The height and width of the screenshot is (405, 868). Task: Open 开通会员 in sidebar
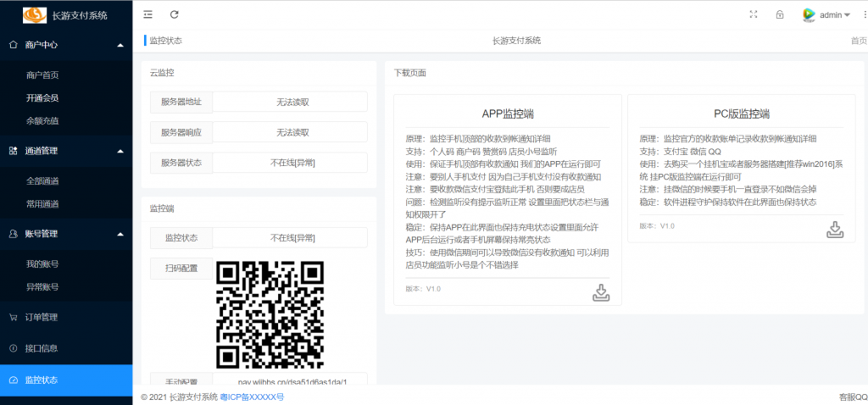pos(42,98)
